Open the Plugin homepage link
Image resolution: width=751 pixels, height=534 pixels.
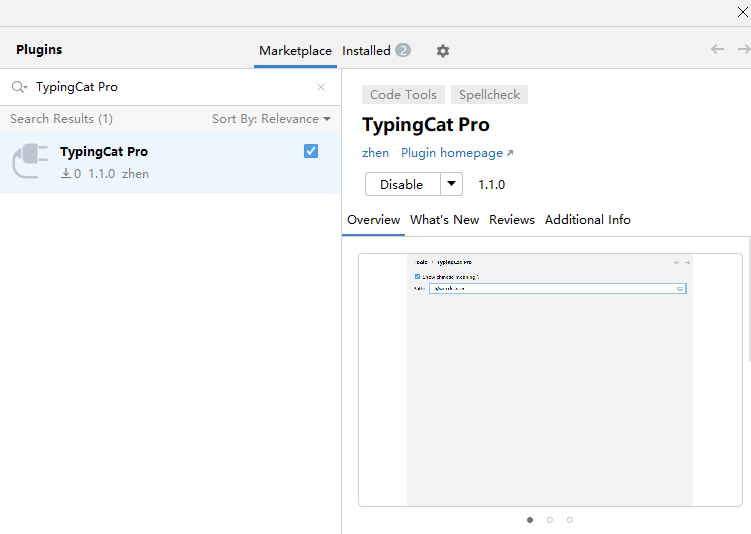click(x=457, y=153)
